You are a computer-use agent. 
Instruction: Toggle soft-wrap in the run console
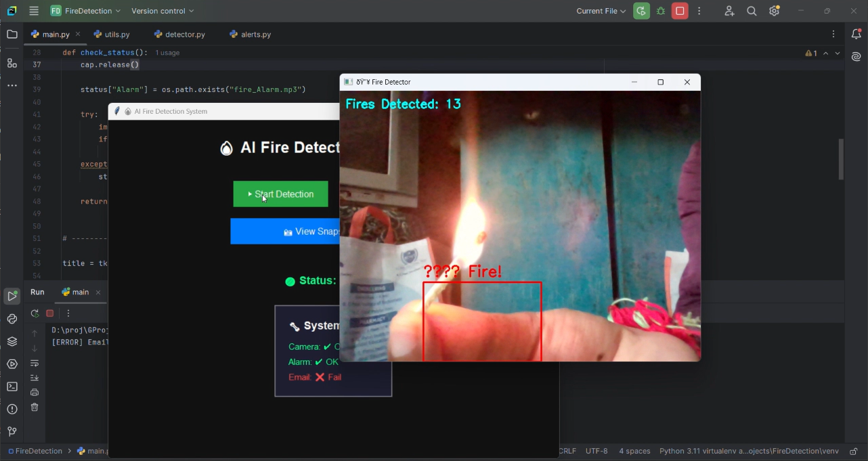click(35, 364)
